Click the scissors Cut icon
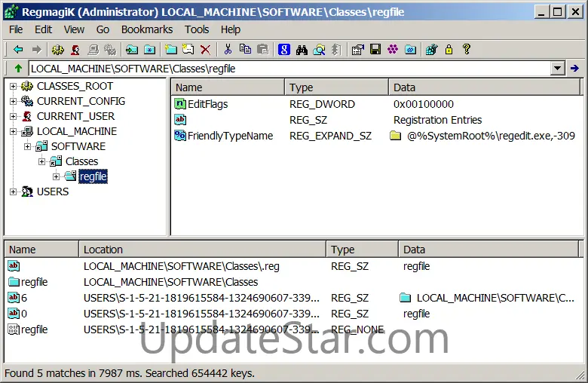 point(228,49)
